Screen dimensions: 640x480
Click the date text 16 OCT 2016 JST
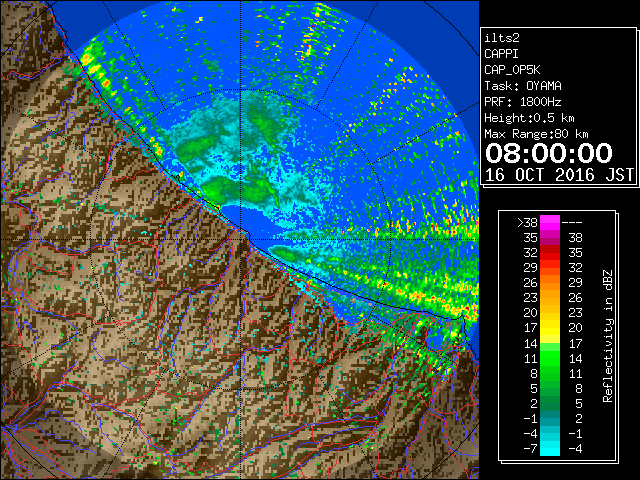click(x=559, y=175)
